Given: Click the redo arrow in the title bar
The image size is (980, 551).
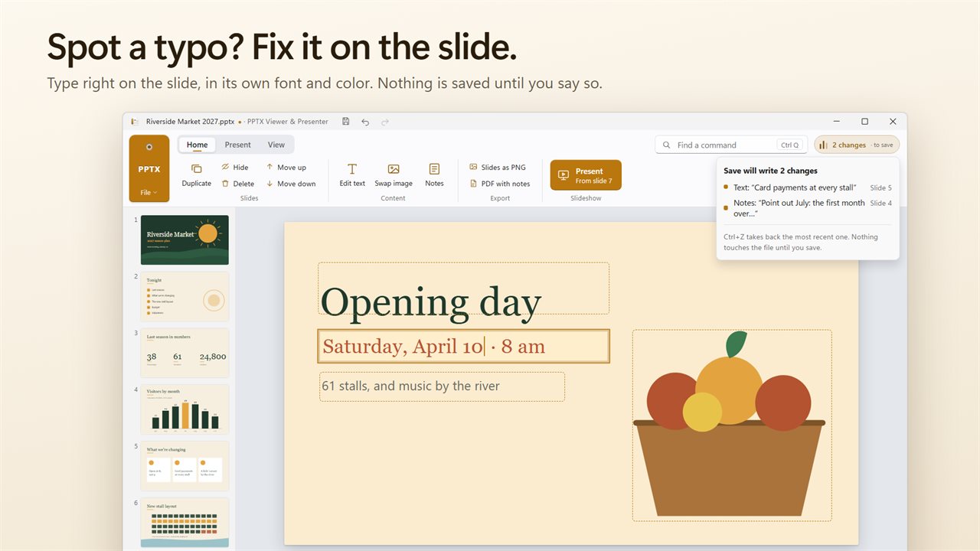Looking at the screenshot, I should point(385,122).
